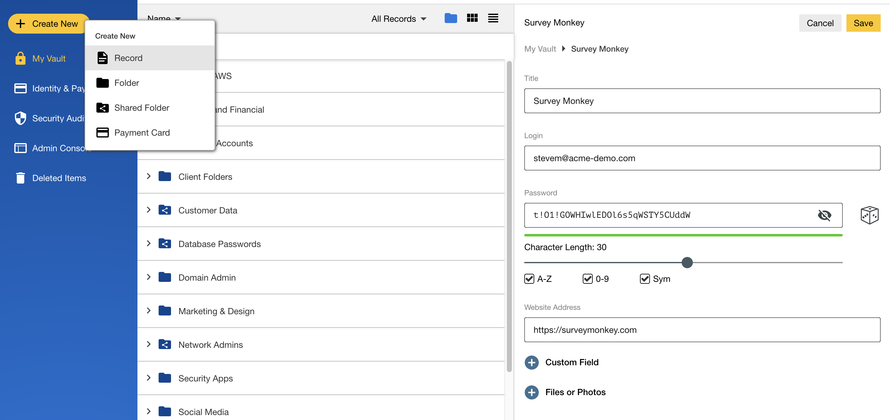Click the Character Length slider handle
The height and width of the screenshot is (420, 890).
coord(687,263)
